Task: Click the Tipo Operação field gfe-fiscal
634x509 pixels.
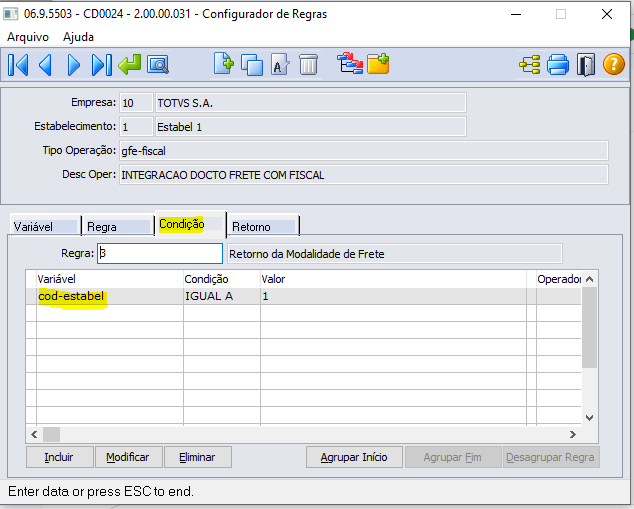Action: click(363, 150)
